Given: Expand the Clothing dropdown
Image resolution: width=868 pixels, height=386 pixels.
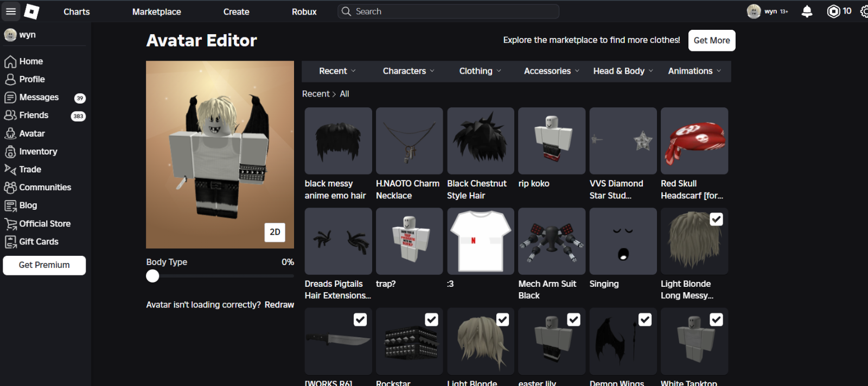Looking at the screenshot, I should point(480,71).
